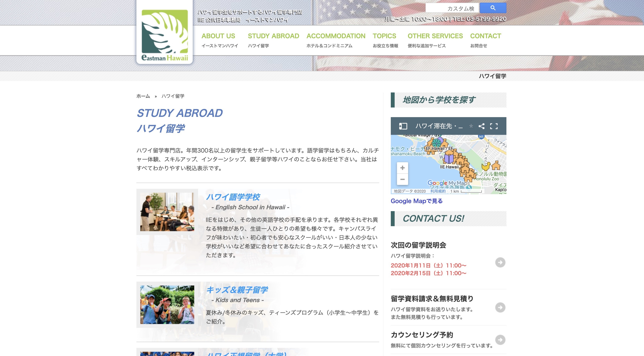Toggle the map sidebar panel icon
The height and width of the screenshot is (356, 644).
point(403,126)
